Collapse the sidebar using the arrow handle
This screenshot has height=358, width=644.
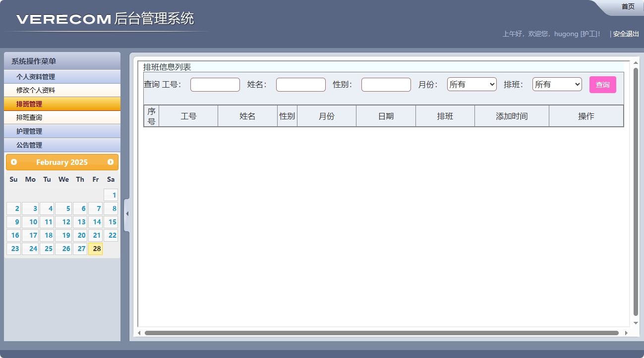(127, 213)
